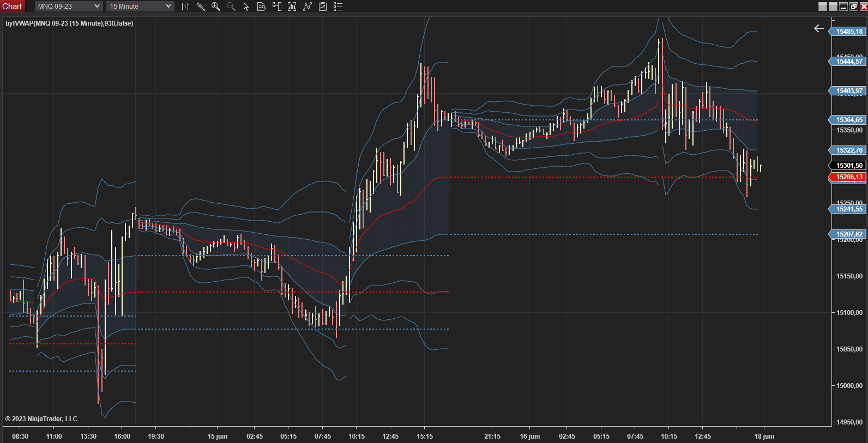Toggle the Chart Trader panel

[277, 7]
